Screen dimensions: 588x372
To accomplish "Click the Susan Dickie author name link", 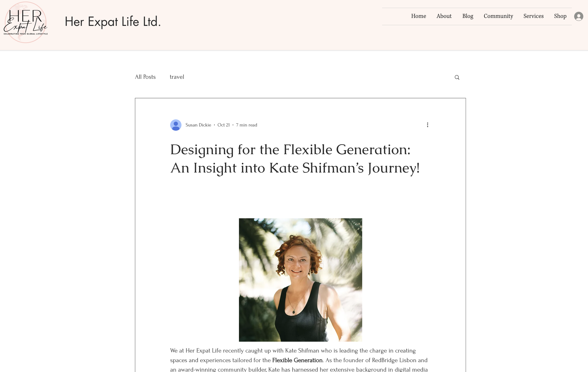I will (198, 125).
